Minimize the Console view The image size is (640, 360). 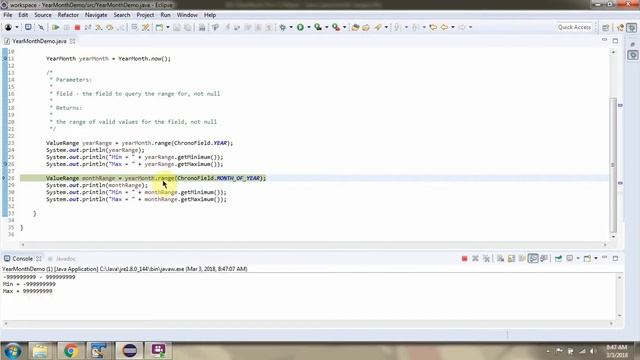click(x=604, y=258)
